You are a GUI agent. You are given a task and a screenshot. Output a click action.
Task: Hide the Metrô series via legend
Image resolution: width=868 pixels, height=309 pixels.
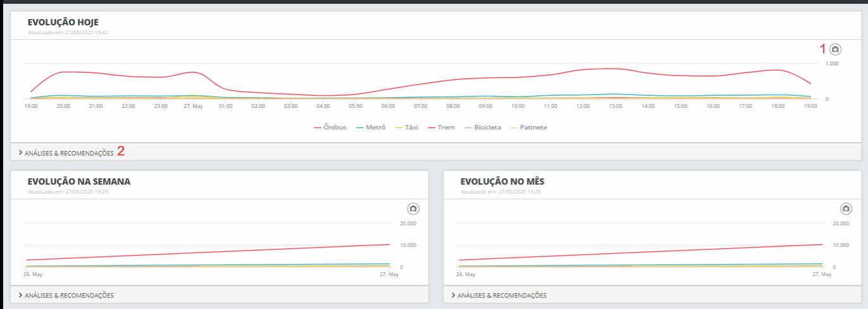tap(371, 127)
